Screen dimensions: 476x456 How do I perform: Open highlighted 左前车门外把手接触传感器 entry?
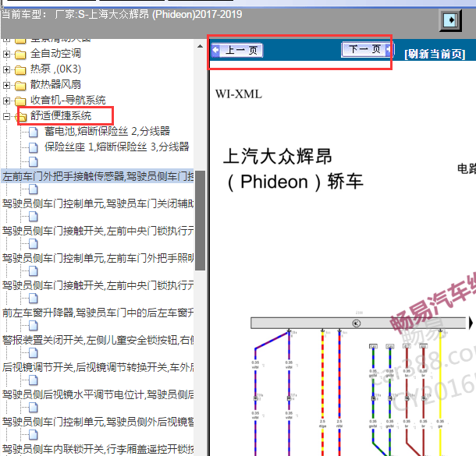click(98, 176)
